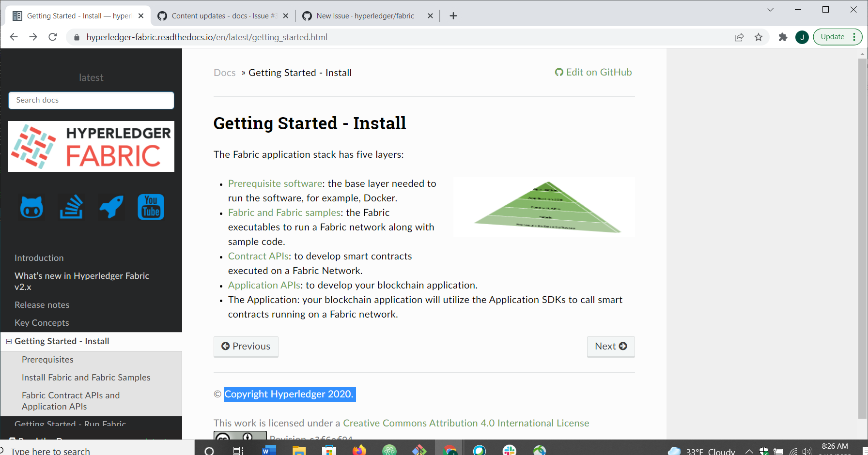
Task: Switch to the Content updates issue tab
Action: [x=222, y=15]
